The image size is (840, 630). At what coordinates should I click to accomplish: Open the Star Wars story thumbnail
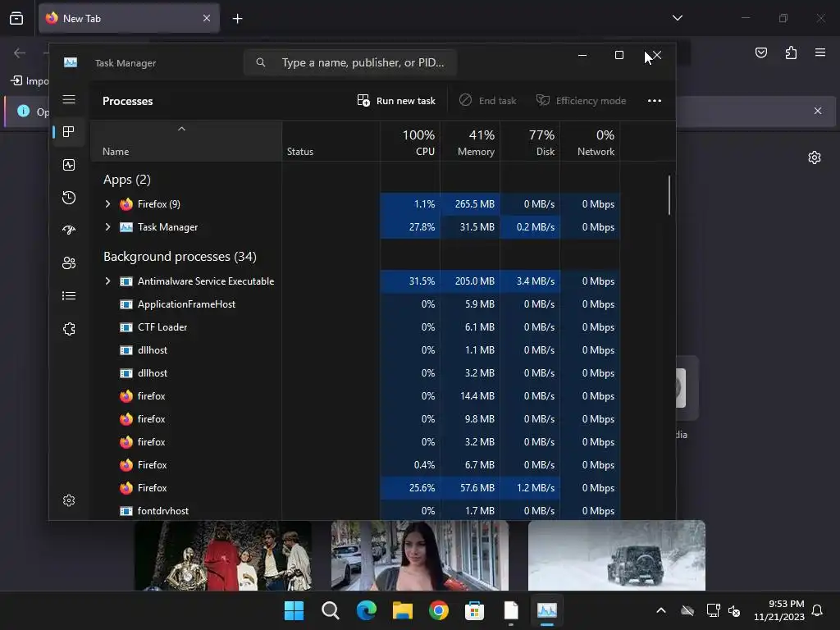coord(223,555)
